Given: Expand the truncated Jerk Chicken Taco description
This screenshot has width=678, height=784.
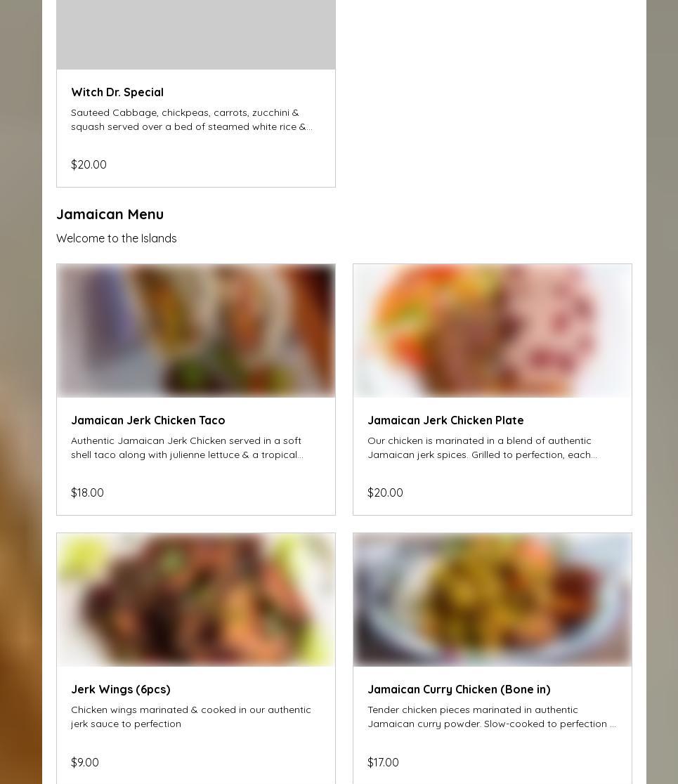Looking at the screenshot, I should pos(187,447).
